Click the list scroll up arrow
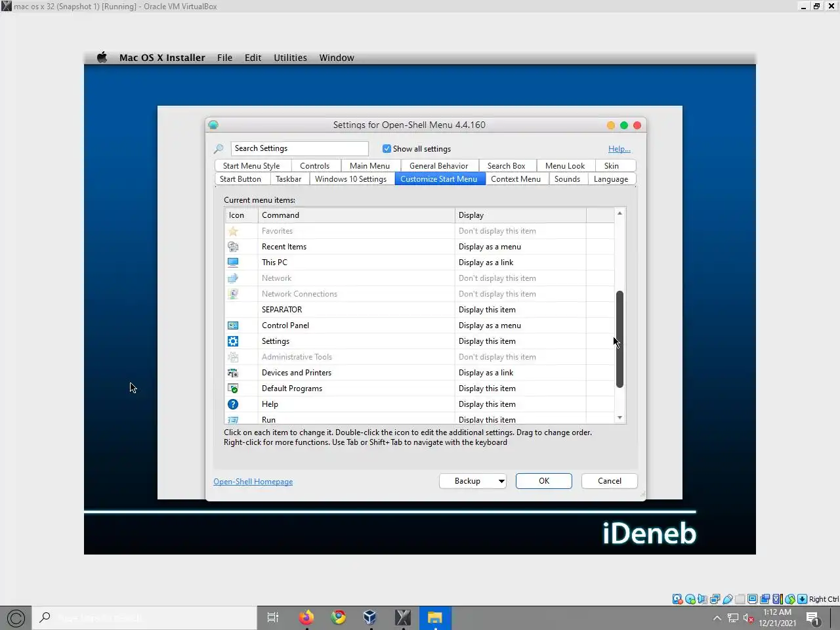Screen dimensions: 840x630 tap(620, 213)
